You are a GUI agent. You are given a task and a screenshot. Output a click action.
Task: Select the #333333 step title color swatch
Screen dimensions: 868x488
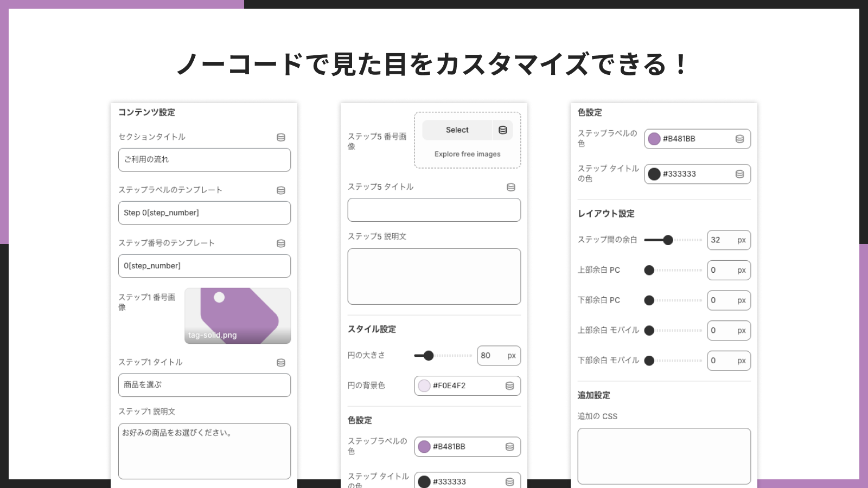coord(655,174)
